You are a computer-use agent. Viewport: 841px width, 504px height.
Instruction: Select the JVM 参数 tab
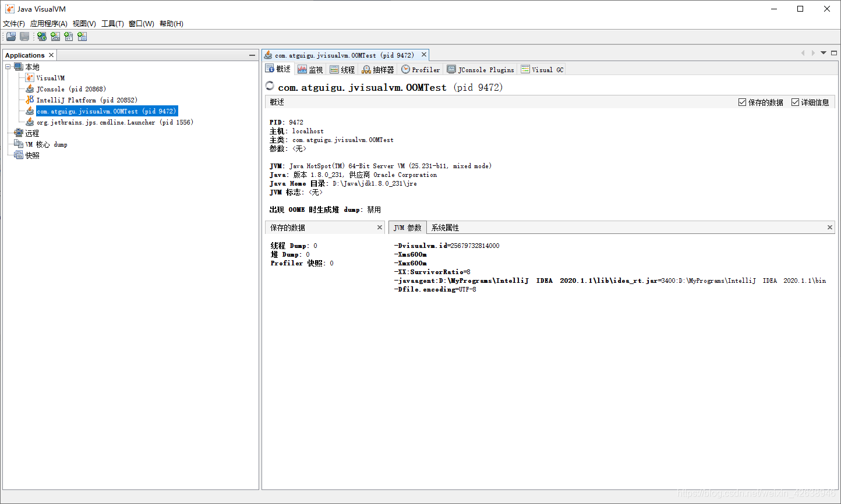408,228
